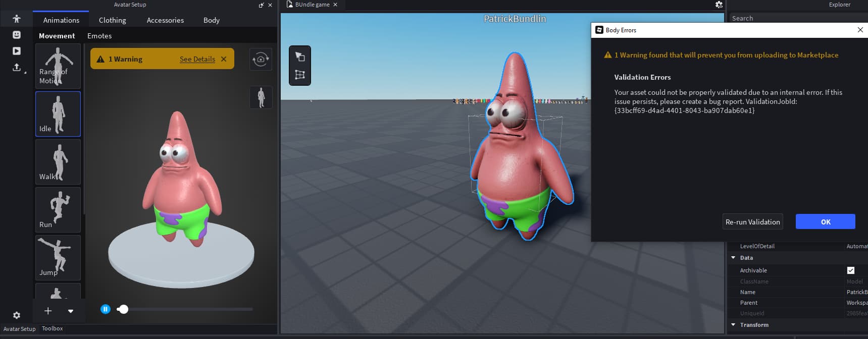The image size is (868, 339).
Task: Select the Movement sub-tab
Action: [x=57, y=36]
